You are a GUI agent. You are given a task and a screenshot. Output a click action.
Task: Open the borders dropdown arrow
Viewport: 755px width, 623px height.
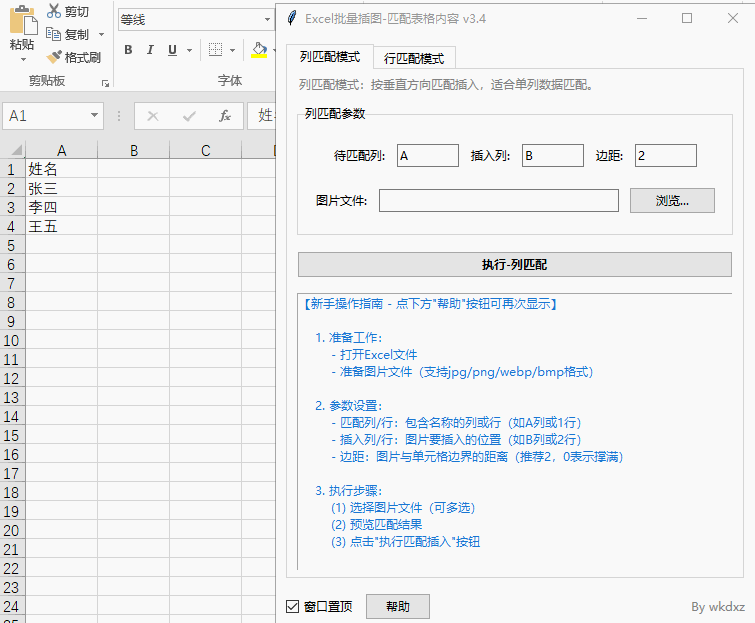[232, 50]
